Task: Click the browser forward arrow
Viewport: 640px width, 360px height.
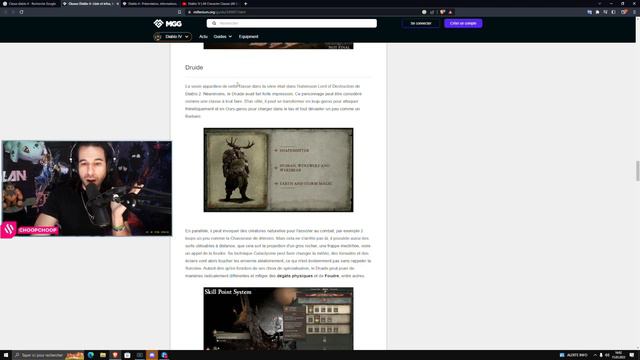Action: 13,12
